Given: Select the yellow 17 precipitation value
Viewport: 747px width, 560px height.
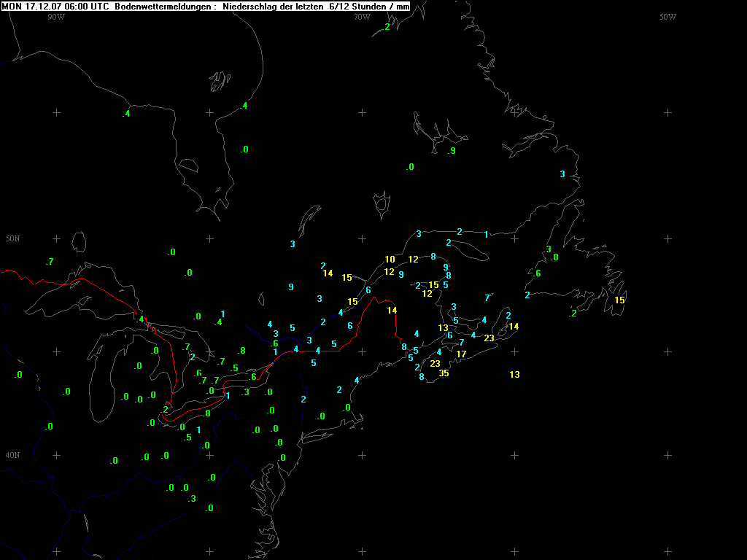Looking at the screenshot, I should [461, 354].
